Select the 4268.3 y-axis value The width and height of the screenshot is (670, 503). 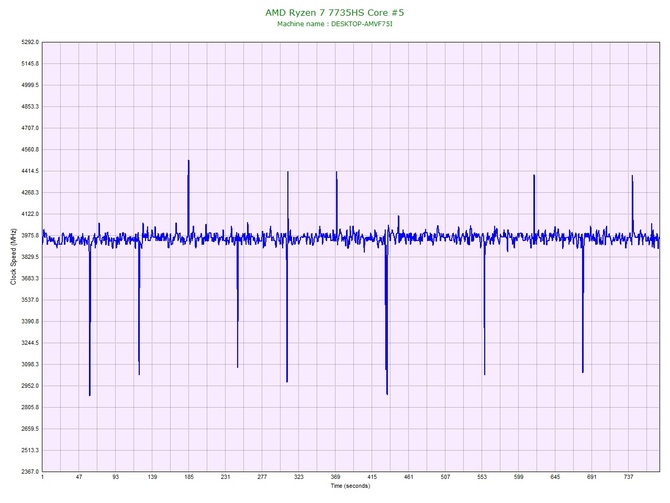pyautogui.click(x=30, y=192)
